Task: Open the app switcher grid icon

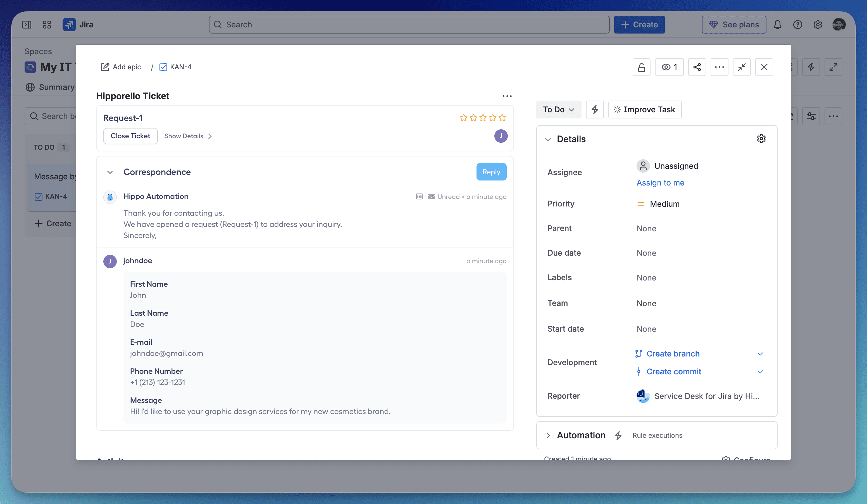Action: pyautogui.click(x=47, y=25)
